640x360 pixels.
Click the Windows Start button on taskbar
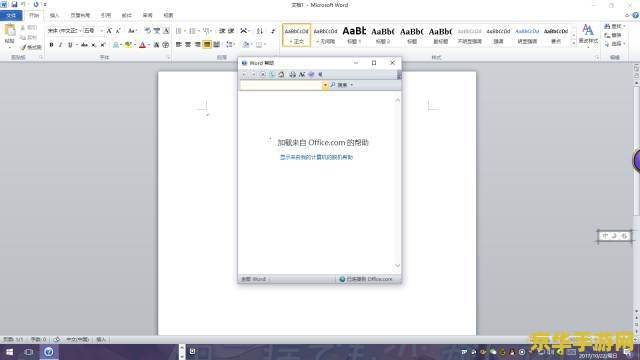tap(9, 352)
